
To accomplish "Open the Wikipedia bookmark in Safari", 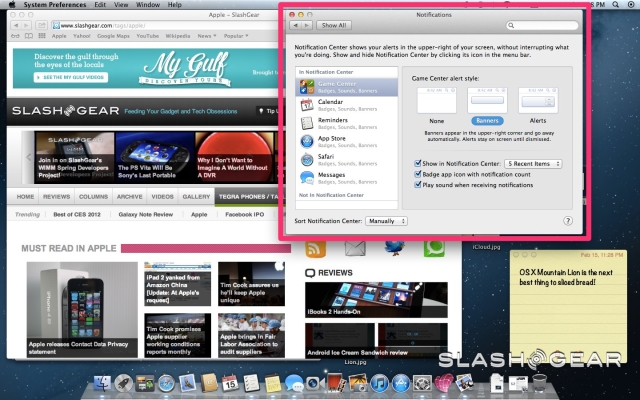I will point(178,36).
